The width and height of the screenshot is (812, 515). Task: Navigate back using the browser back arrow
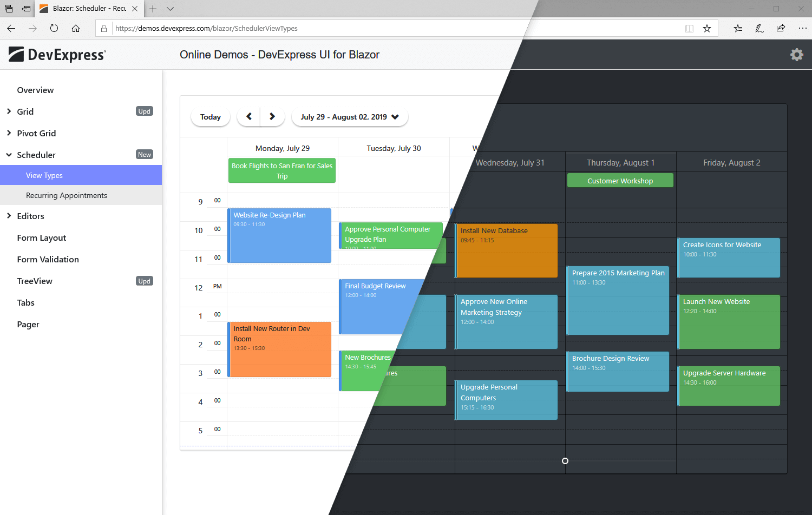[11, 28]
